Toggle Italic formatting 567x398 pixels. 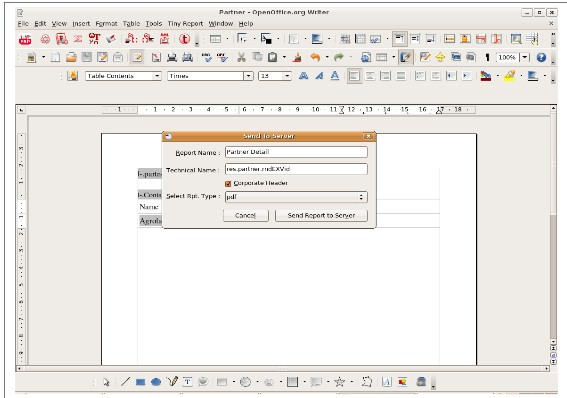coord(319,76)
